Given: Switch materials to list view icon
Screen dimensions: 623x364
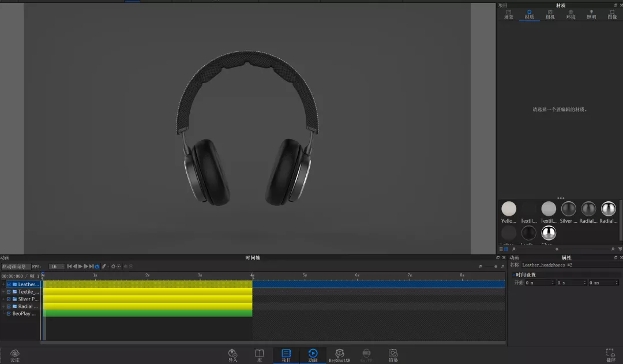Looking at the screenshot, I should pos(501,249).
